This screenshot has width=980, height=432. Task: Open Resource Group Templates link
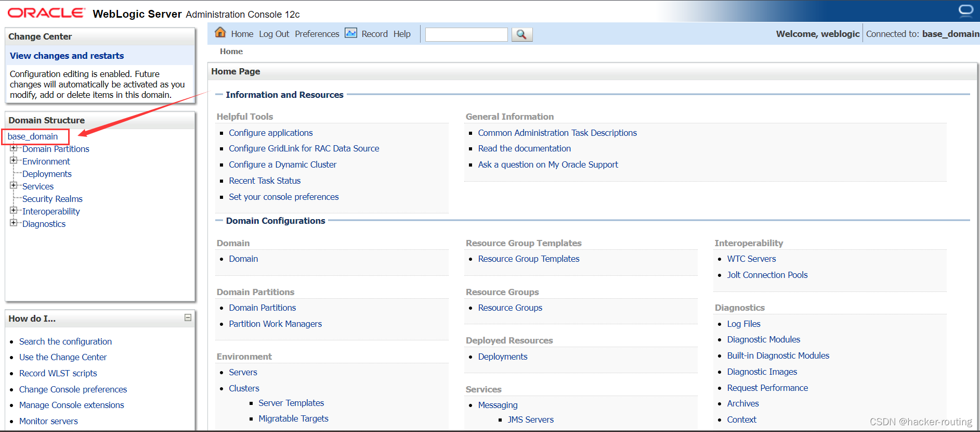tap(529, 259)
